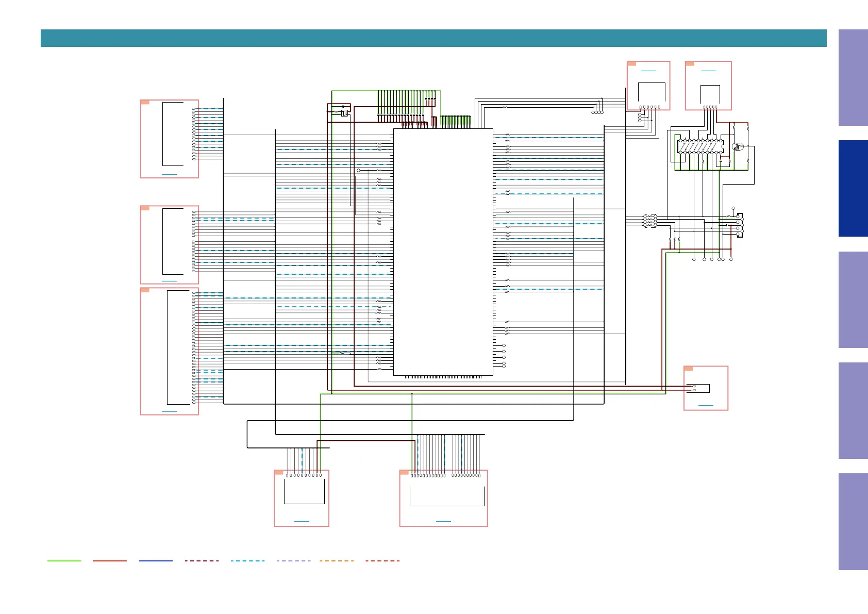Follow the link in the tall bottom-left connector block
This screenshot has width=868, height=614.
click(x=169, y=411)
